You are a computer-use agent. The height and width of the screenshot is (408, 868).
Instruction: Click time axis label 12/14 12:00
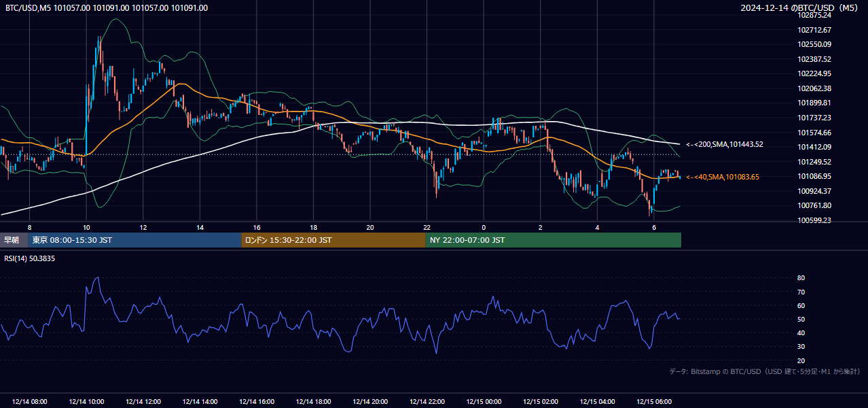coord(143,402)
